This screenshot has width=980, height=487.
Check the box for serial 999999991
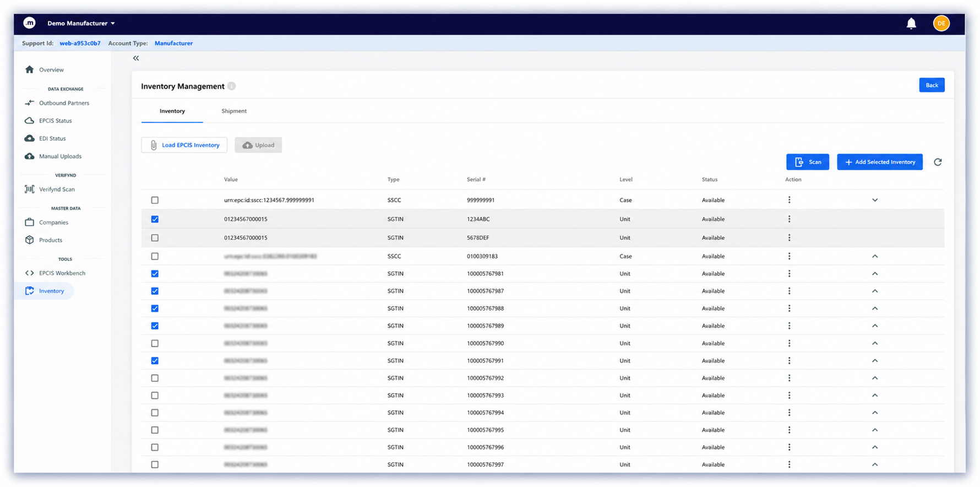[155, 200]
